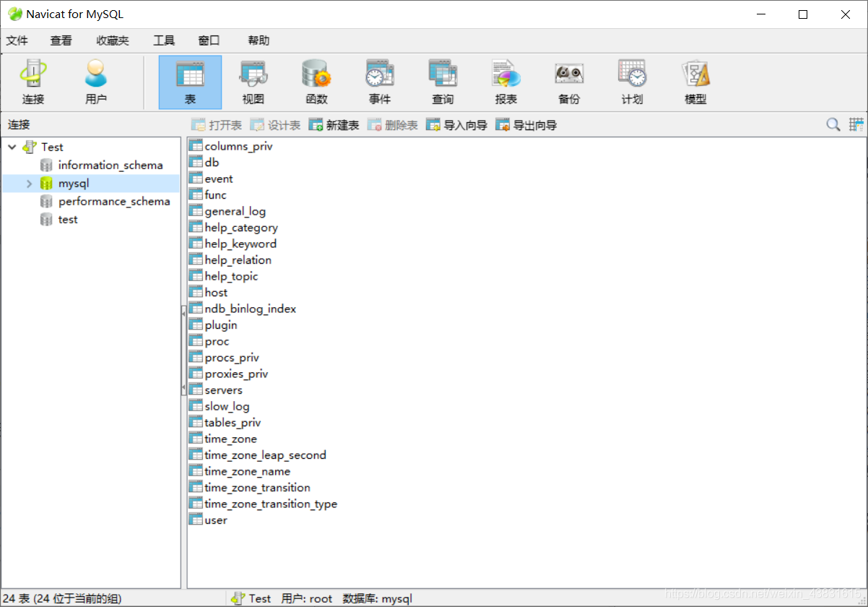This screenshot has width=868, height=607.
Task: Select the help_category table
Action: click(x=241, y=228)
